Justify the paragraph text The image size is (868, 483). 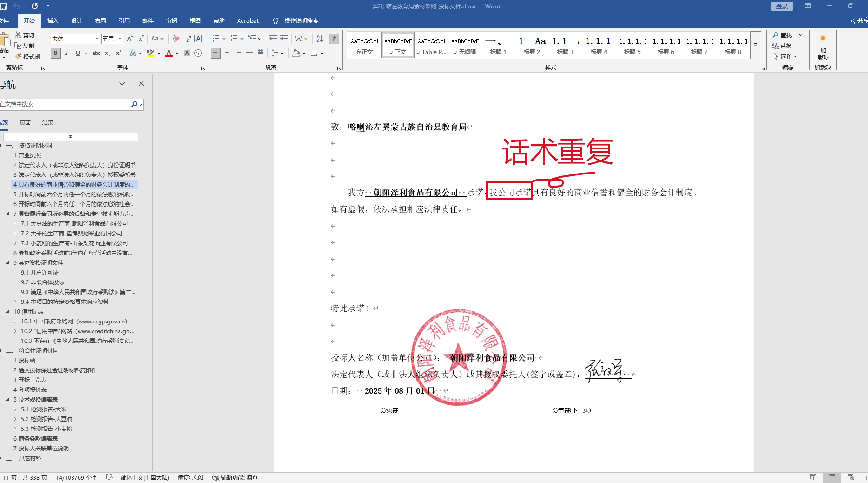(x=249, y=53)
